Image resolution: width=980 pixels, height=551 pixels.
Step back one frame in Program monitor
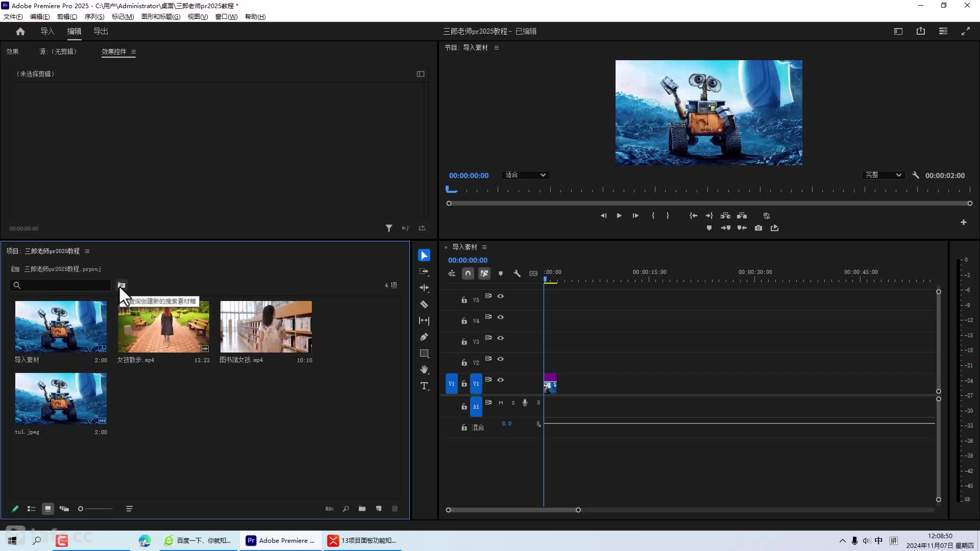click(603, 215)
